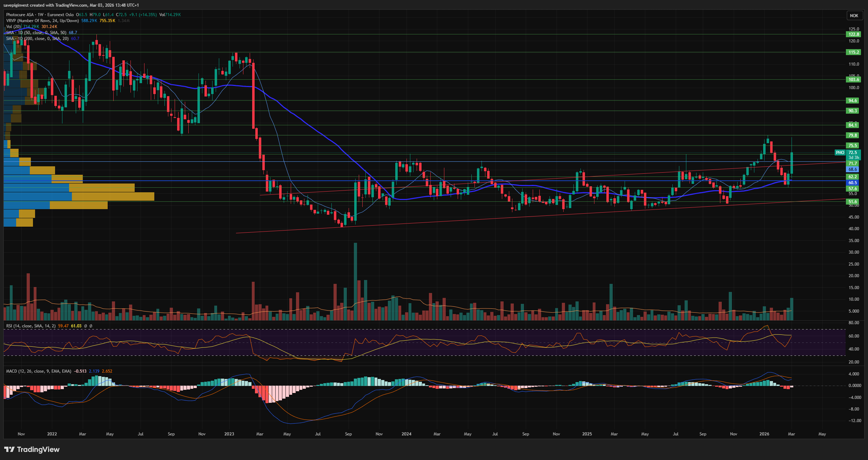Screen dimensions: 868x460
Task: Open the NOK currency selector
Action: coord(854,15)
